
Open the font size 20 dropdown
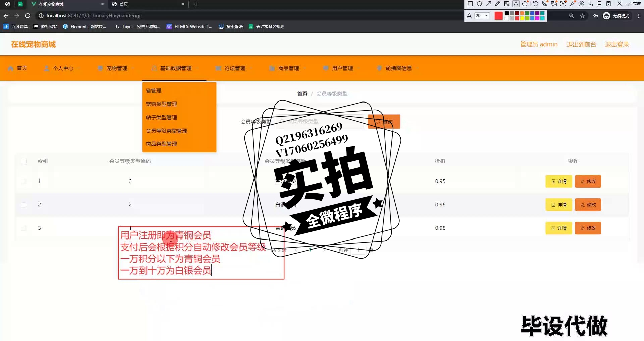[x=482, y=16]
